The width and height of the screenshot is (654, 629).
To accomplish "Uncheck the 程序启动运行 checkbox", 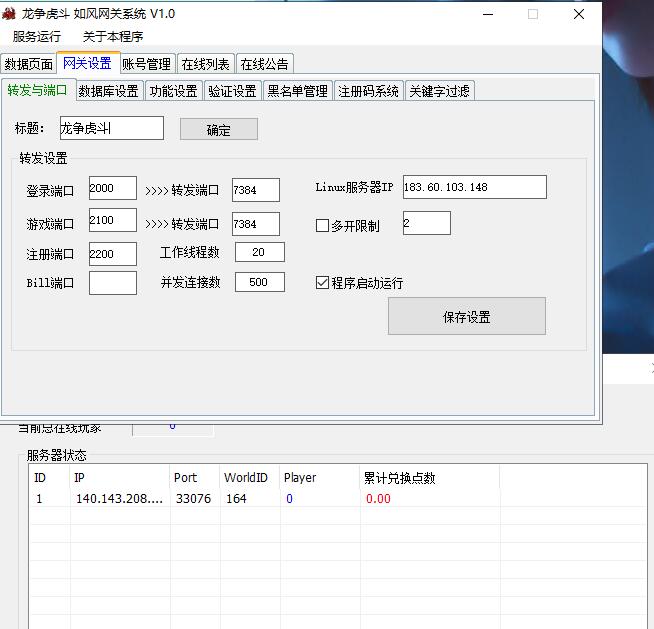I will (322, 283).
